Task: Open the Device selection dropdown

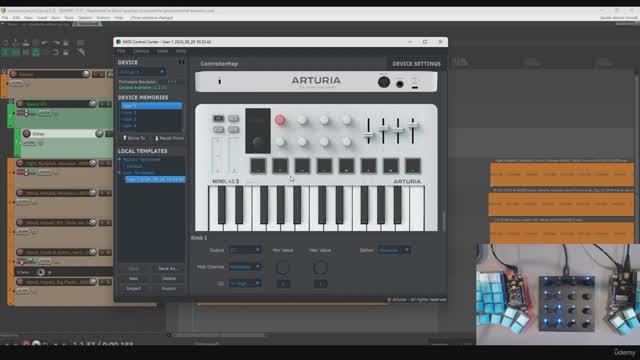Action: [142, 72]
